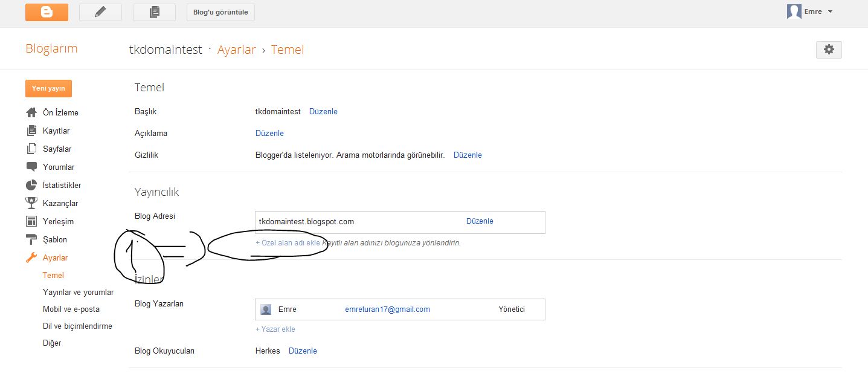This screenshot has width=868, height=382.
Task: Click Emre author avatar in Blog Yazarları
Action: click(x=266, y=309)
